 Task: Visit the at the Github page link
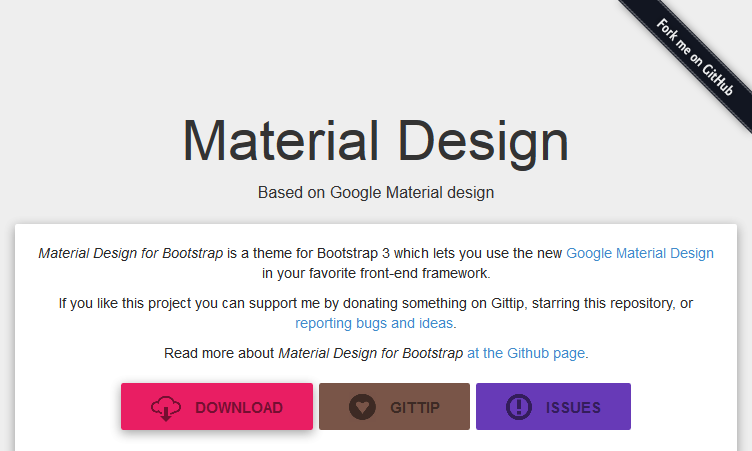point(526,353)
